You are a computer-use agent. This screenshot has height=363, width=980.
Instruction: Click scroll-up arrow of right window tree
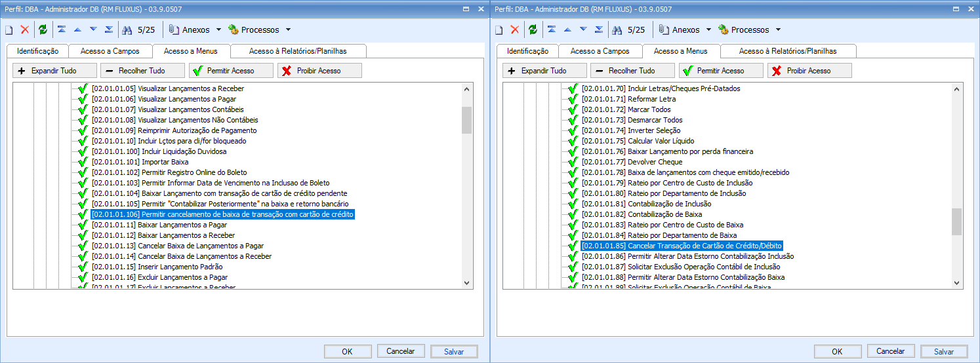pos(957,89)
